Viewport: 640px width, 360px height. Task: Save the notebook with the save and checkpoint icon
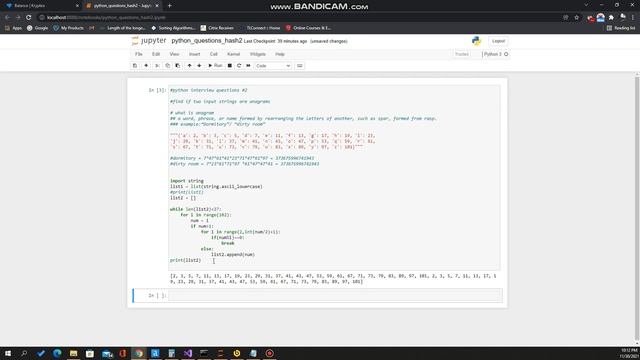pos(135,66)
